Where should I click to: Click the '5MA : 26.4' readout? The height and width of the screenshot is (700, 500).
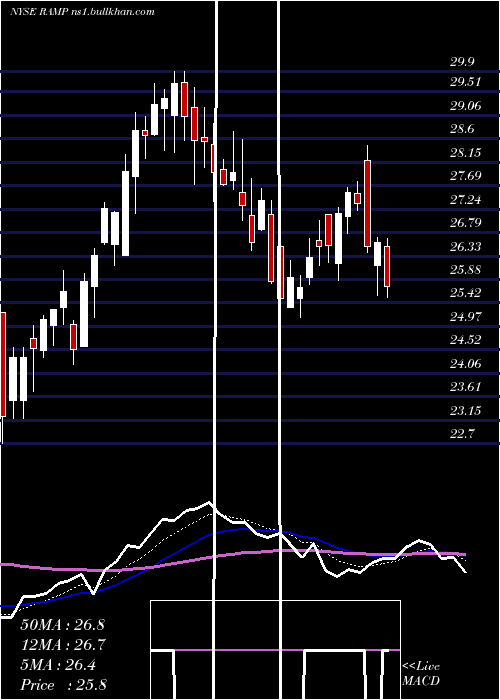coord(58,665)
